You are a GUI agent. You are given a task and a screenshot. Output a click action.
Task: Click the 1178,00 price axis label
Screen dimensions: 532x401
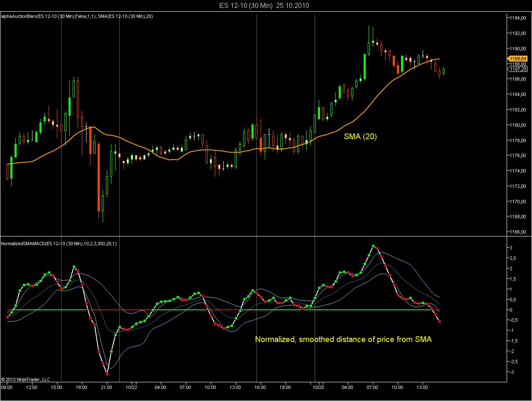518,140
